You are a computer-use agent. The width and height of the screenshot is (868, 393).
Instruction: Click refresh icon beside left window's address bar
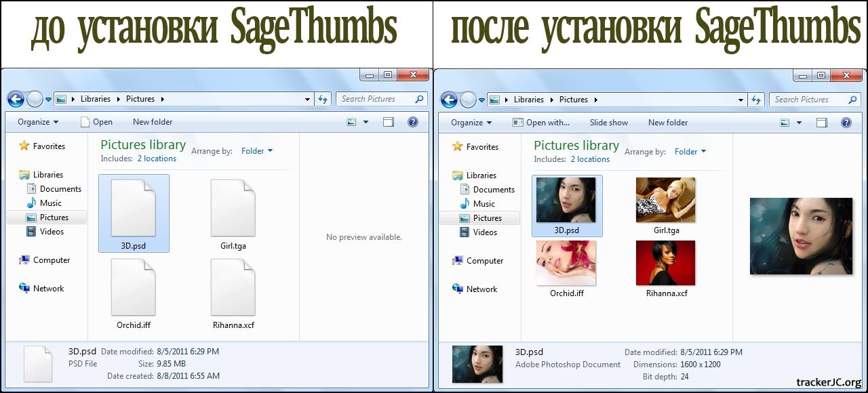[323, 99]
